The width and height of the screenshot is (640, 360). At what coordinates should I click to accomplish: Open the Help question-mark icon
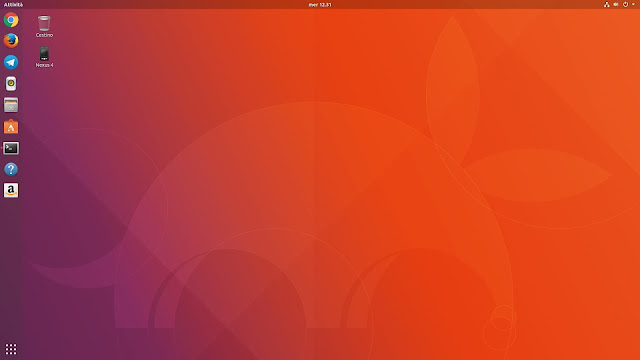point(11,169)
